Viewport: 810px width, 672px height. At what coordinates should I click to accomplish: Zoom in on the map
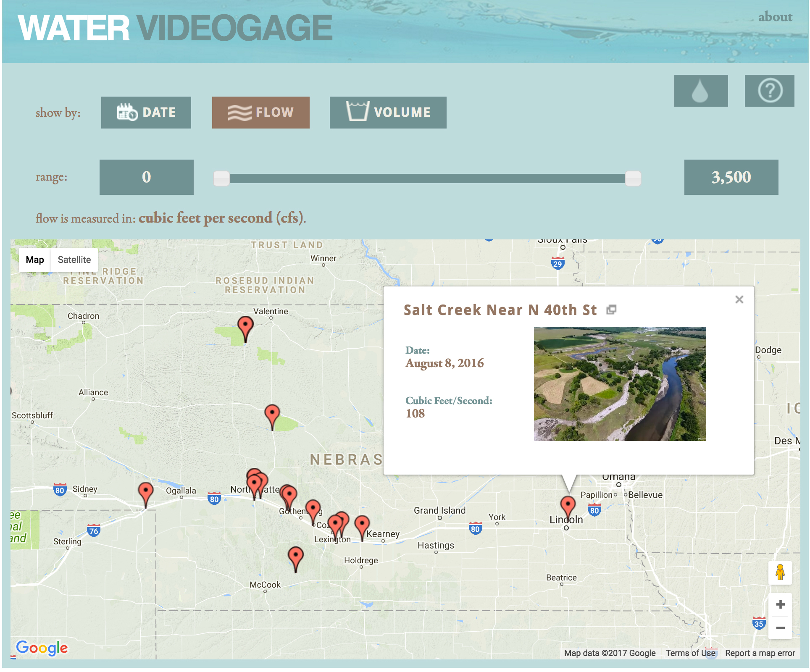(x=780, y=604)
